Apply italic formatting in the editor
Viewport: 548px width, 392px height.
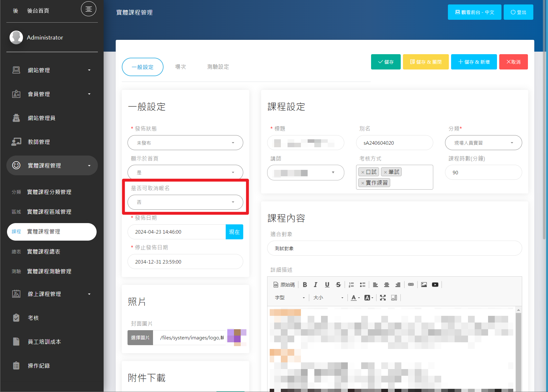click(316, 285)
